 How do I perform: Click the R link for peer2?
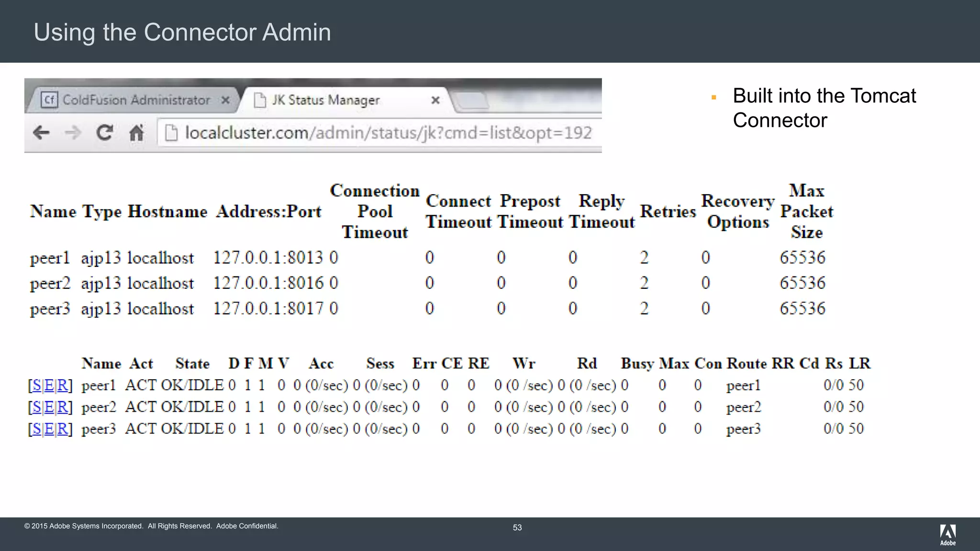click(62, 407)
